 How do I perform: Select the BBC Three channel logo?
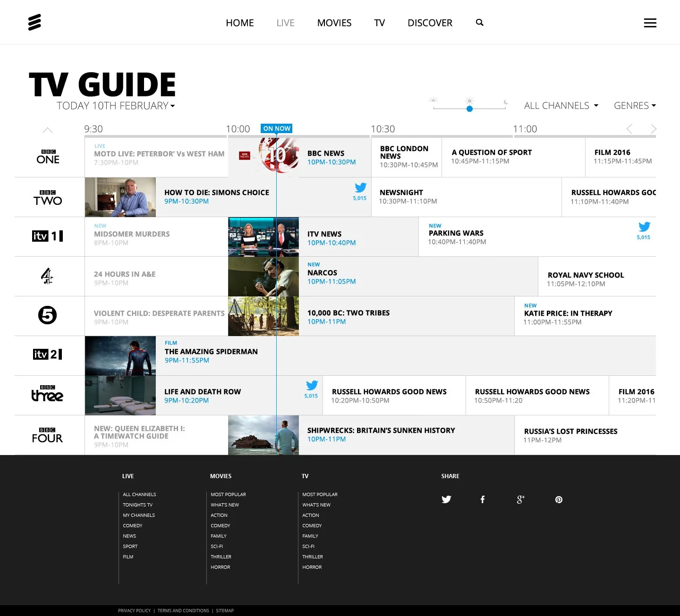coord(47,394)
